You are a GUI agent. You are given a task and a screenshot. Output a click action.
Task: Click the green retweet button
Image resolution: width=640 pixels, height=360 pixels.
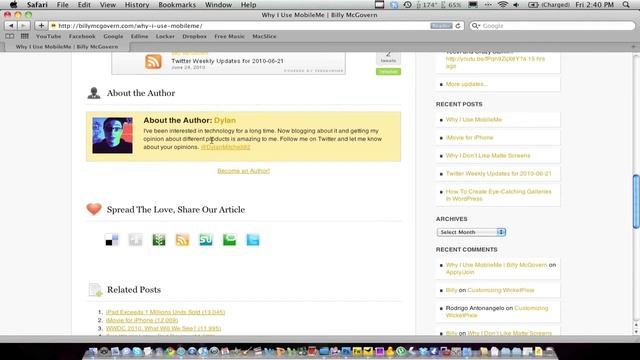(388, 71)
